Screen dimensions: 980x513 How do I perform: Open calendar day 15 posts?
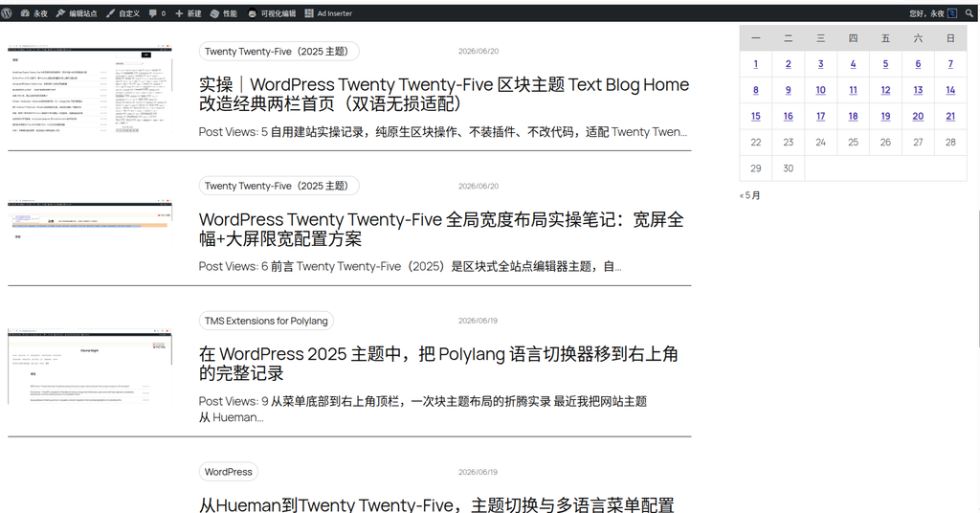pyautogui.click(x=756, y=116)
